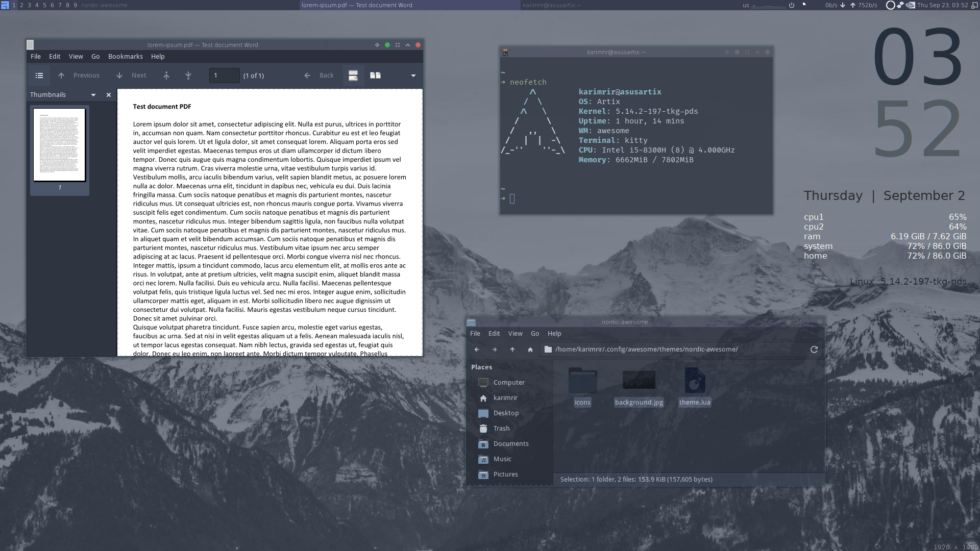Image resolution: width=980 pixels, height=551 pixels.
Task: Toggle continuous page mode in the PDF viewer
Action: click(353, 76)
